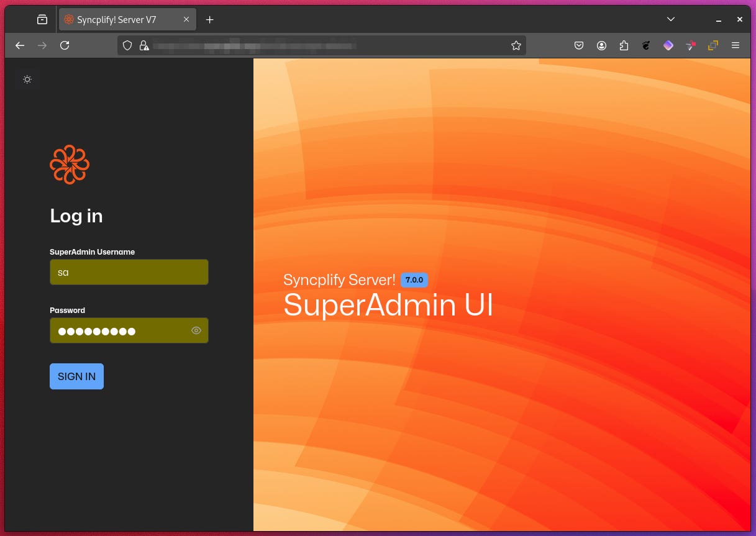
Task: Bookmark this page with the star
Action: coord(516,45)
